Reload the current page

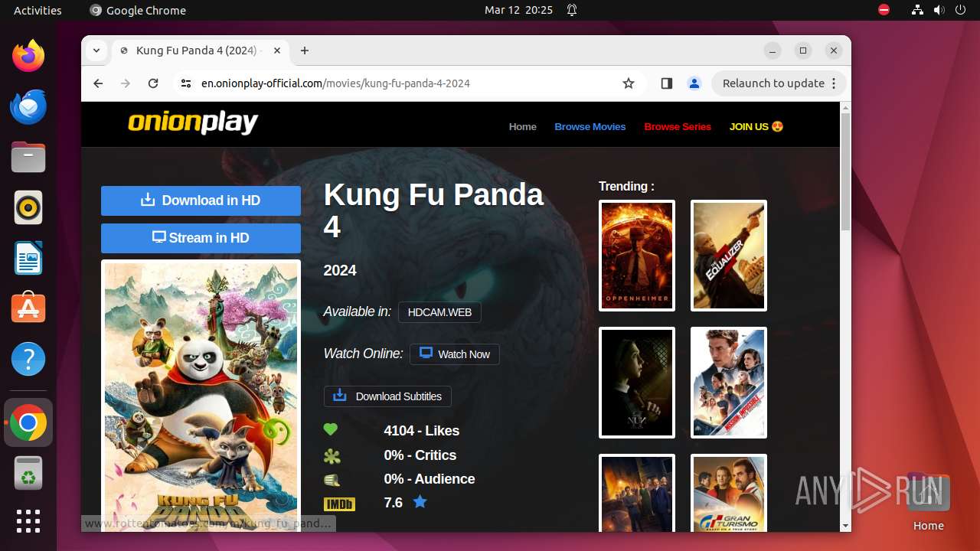click(x=153, y=83)
